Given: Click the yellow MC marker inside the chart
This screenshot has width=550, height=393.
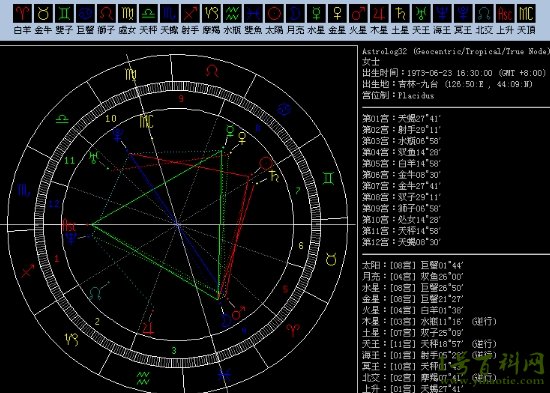Looking at the screenshot, I should tap(146, 121).
